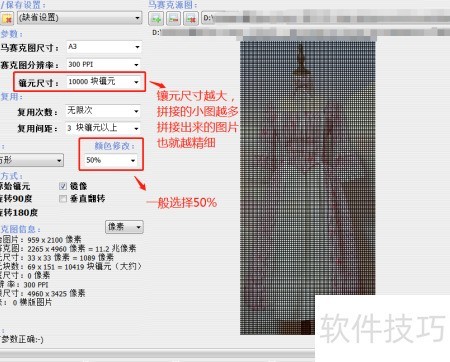Open the 像素 unit dropdown
This screenshot has width=450, height=362.
point(124,227)
